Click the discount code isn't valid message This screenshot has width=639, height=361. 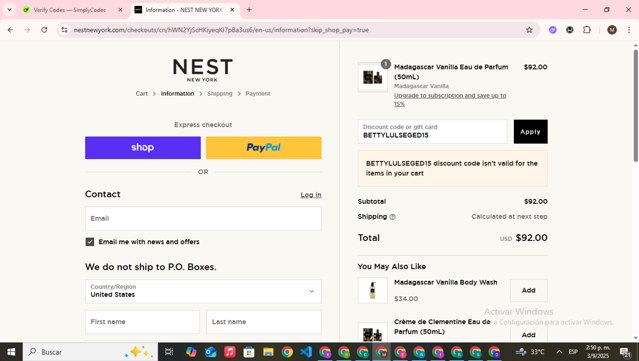[452, 168]
